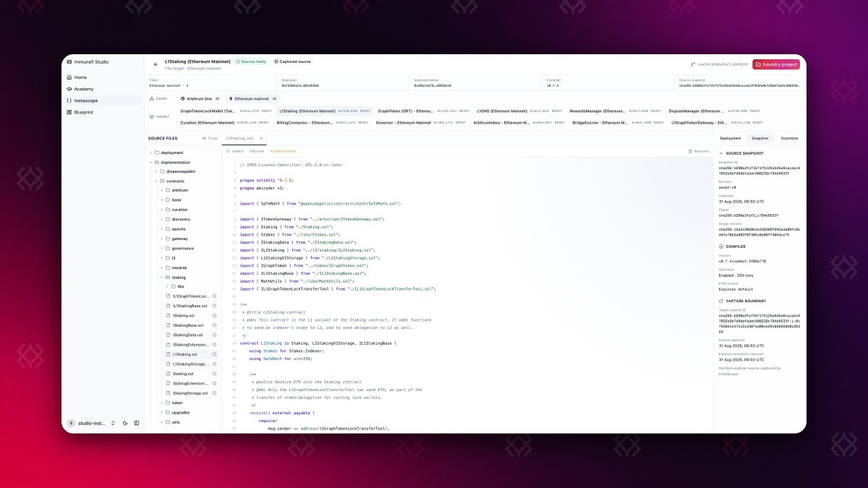The height and width of the screenshot is (488, 868).
Task: Switch to the Snapshot panel tab
Action: 760,137
